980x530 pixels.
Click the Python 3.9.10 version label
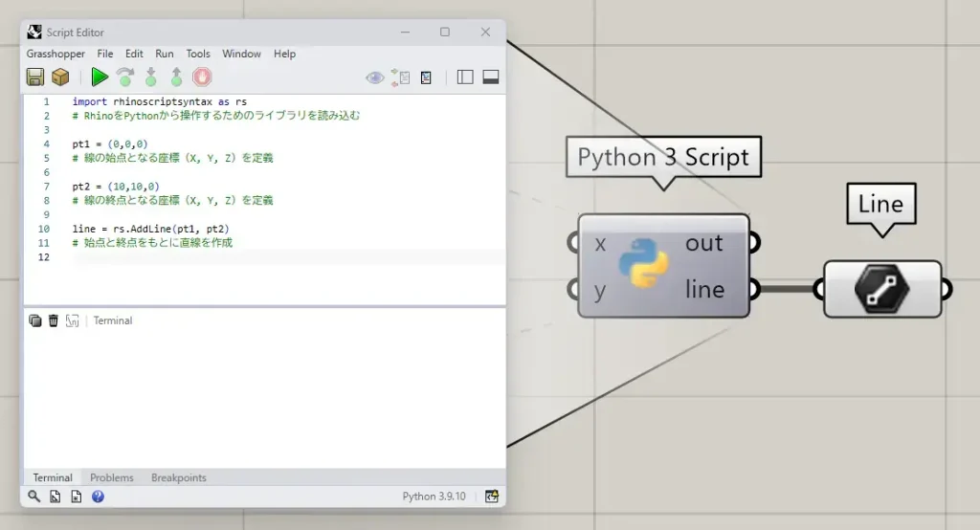[x=434, y=497]
